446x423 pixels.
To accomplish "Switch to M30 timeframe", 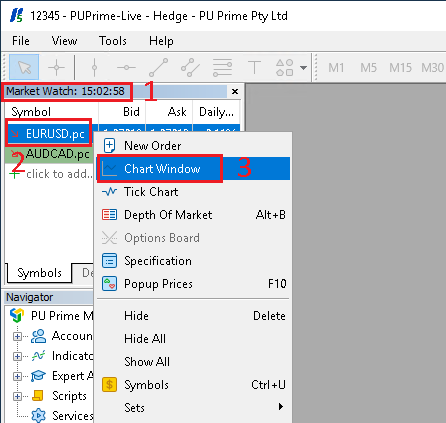I will tap(432, 68).
